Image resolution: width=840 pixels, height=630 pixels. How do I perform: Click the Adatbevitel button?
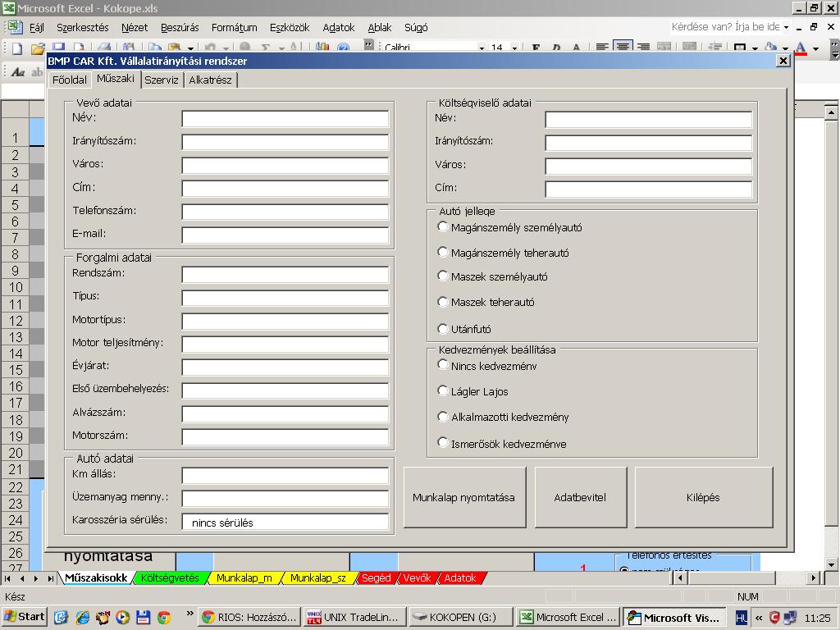tap(580, 497)
